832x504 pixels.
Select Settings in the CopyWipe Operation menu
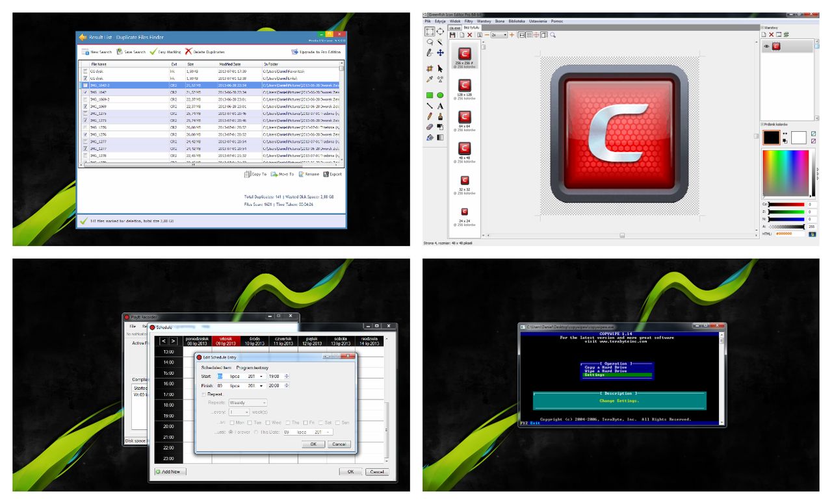pos(617,375)
